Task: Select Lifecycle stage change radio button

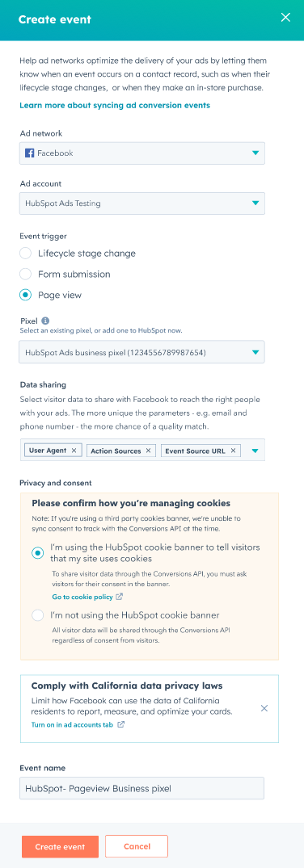Action: click(x=25, y=254)
